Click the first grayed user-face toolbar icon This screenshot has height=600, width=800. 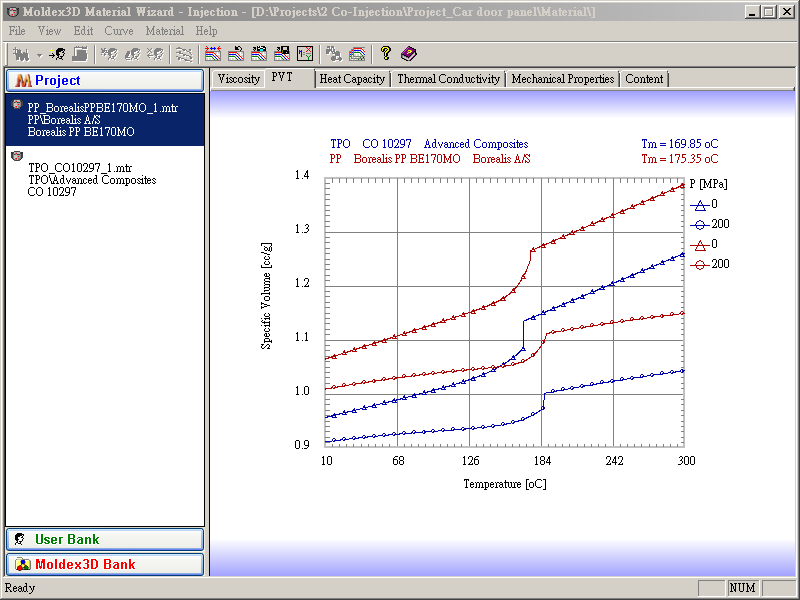109,54
